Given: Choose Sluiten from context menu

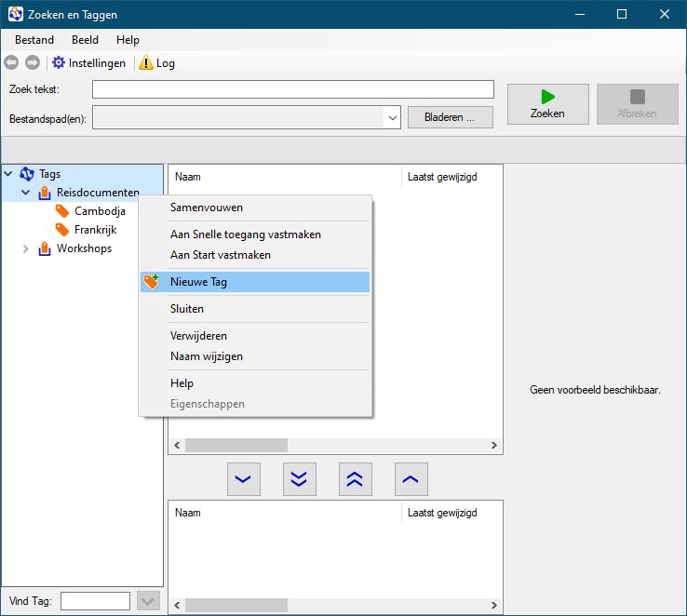Looking at the screenshot, I should tap(255, 309).
